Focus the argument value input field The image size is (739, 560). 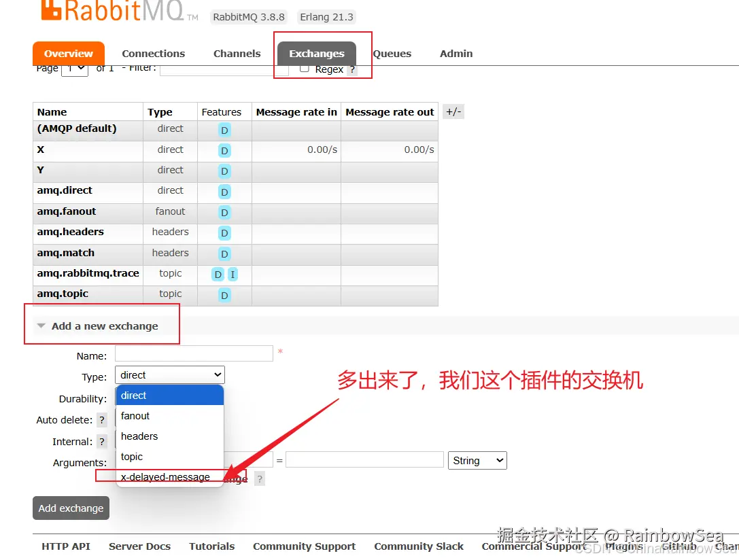[x=364, y=459]
